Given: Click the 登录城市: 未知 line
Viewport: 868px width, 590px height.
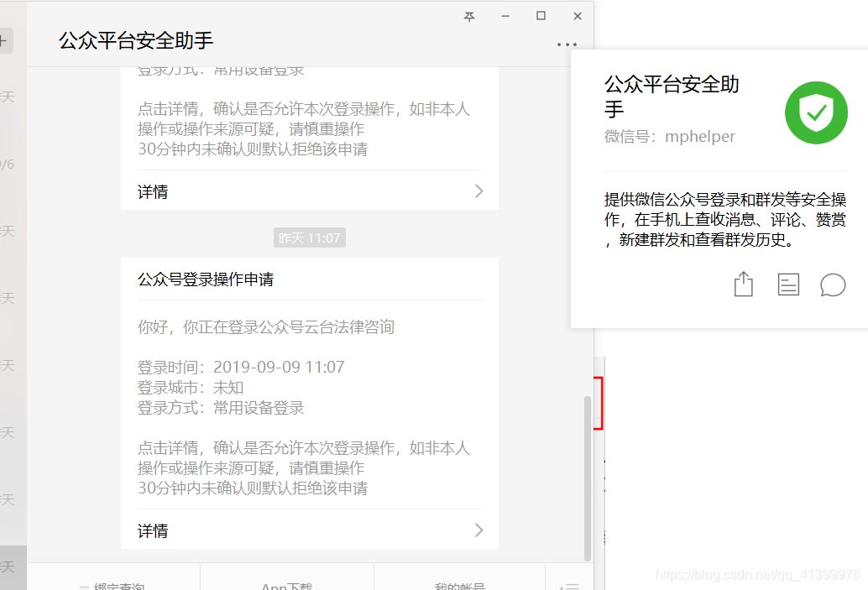Looking at the screenshot, I should [191, 388].
